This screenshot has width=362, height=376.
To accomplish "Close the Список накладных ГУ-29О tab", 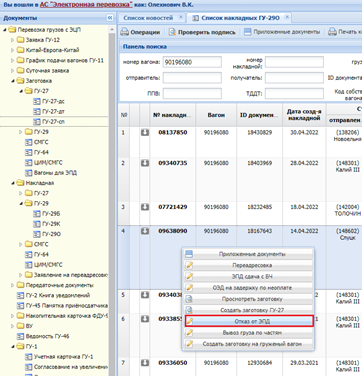I will (287, 17).
